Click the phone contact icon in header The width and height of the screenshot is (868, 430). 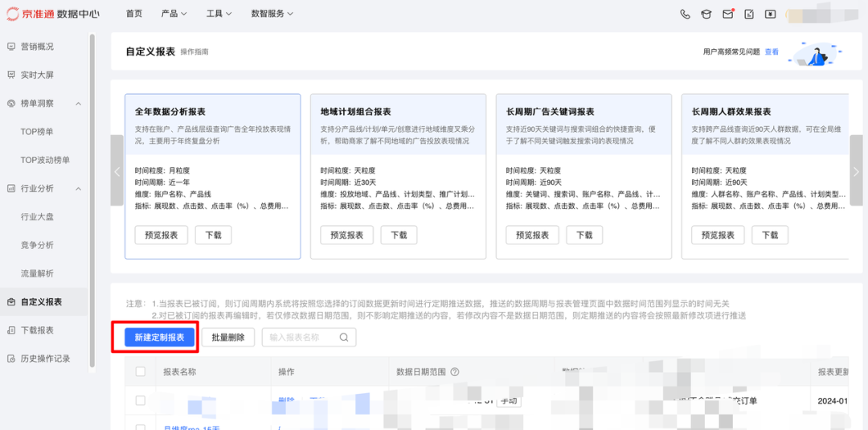point(685,14)
